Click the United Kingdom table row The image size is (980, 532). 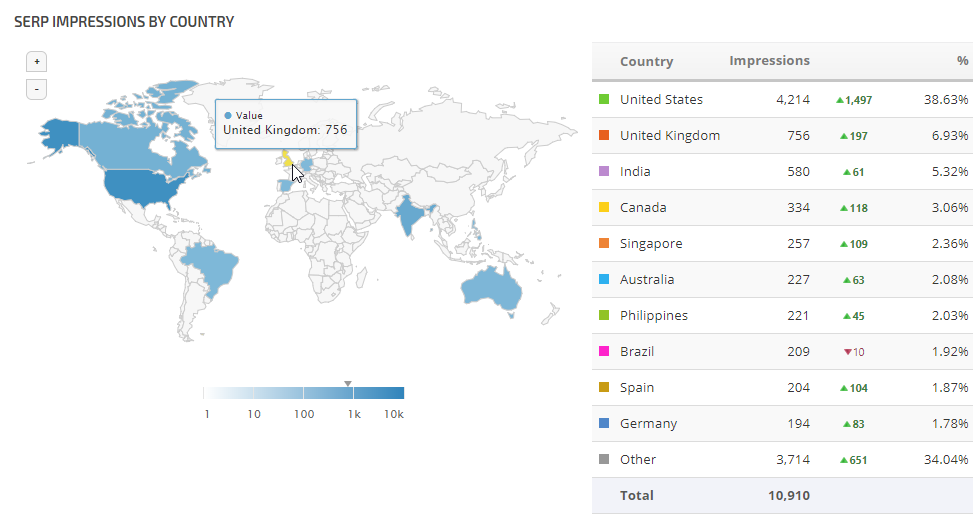(x=782, y=136)
